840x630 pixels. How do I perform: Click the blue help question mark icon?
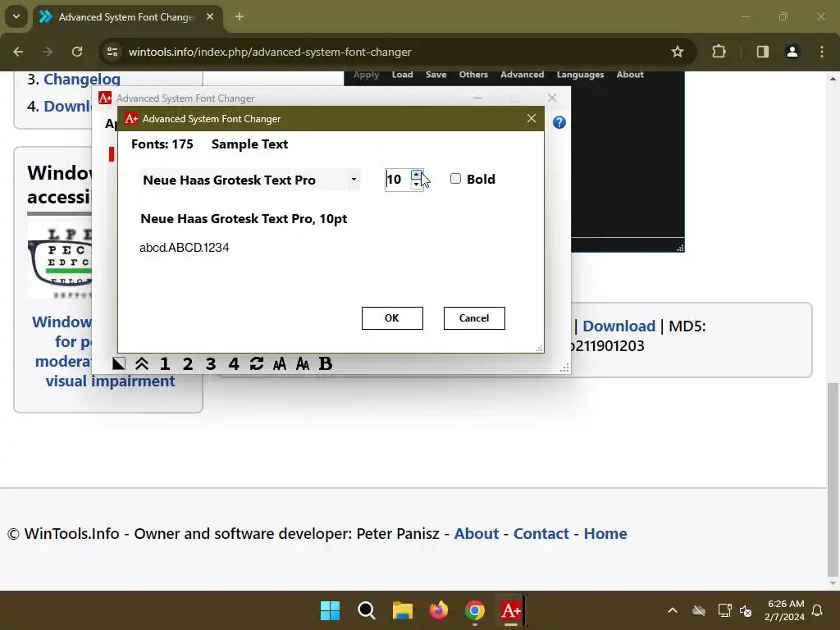pos(559,123)
